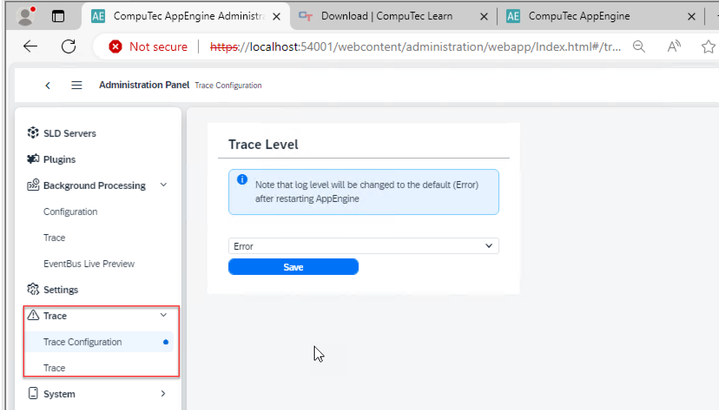Open Configuration under Background Processing
The width and height of the screenshot is (719, 410).
[x=70, y=212]
